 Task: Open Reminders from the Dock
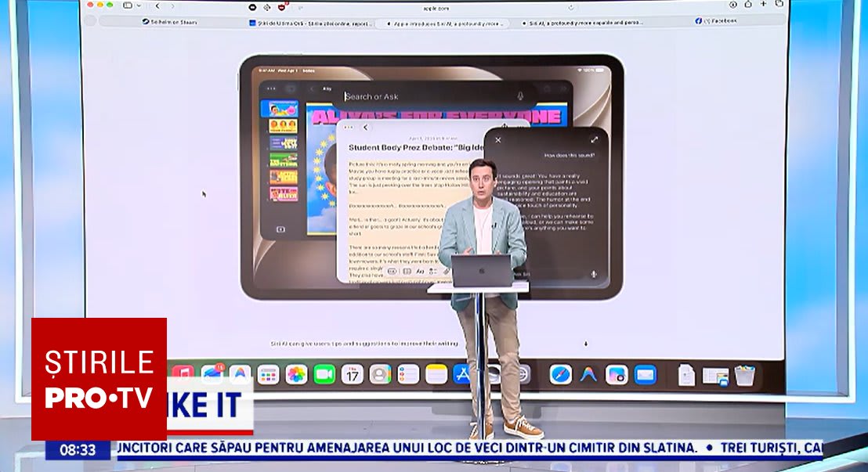coord(408,375)
